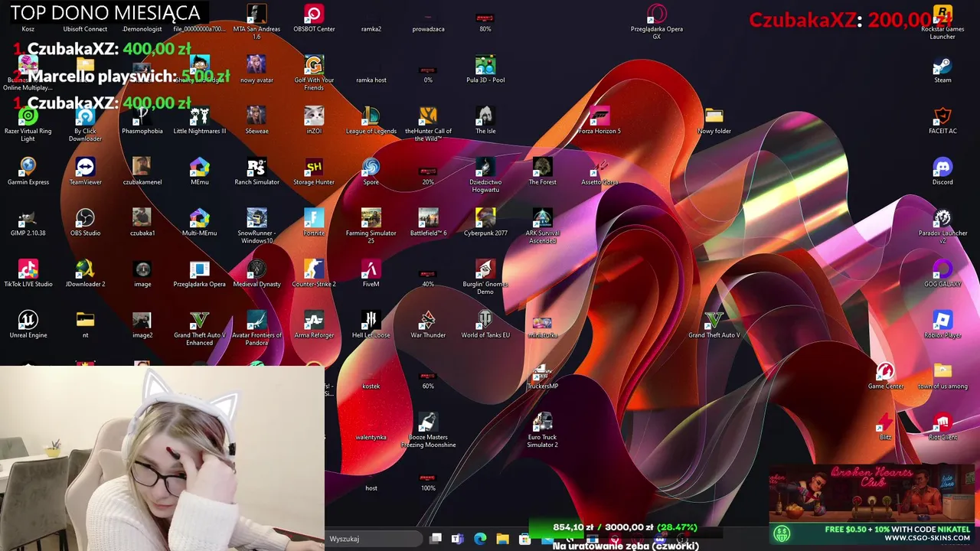Launch Spore desktop icon
Viewport: 980px width, 551px height.
(x=371, y=168)
